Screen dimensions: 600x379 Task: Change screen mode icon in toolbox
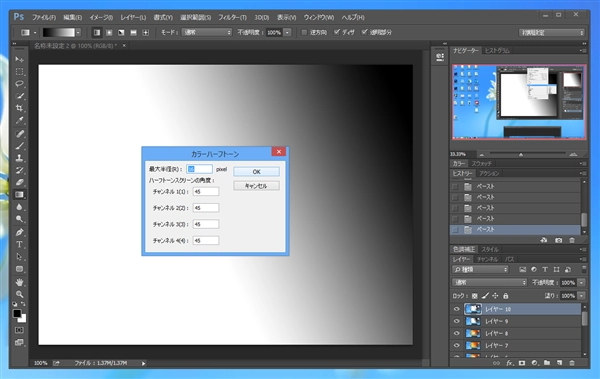(x=19, y=343)
